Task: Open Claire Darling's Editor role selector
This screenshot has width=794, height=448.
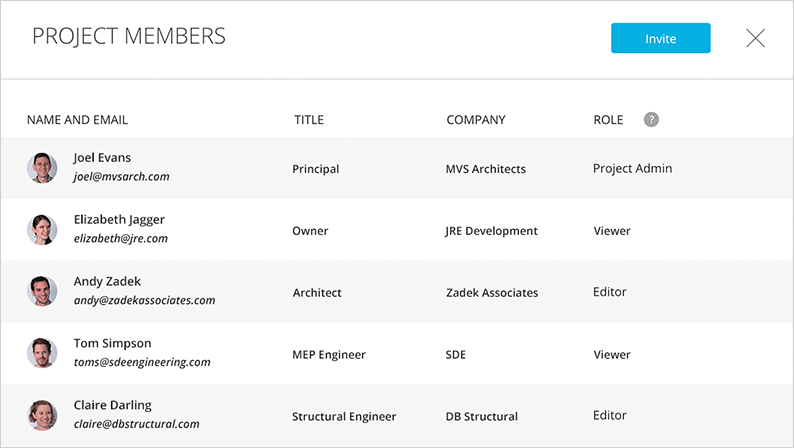Action: [x=610, y=415]
